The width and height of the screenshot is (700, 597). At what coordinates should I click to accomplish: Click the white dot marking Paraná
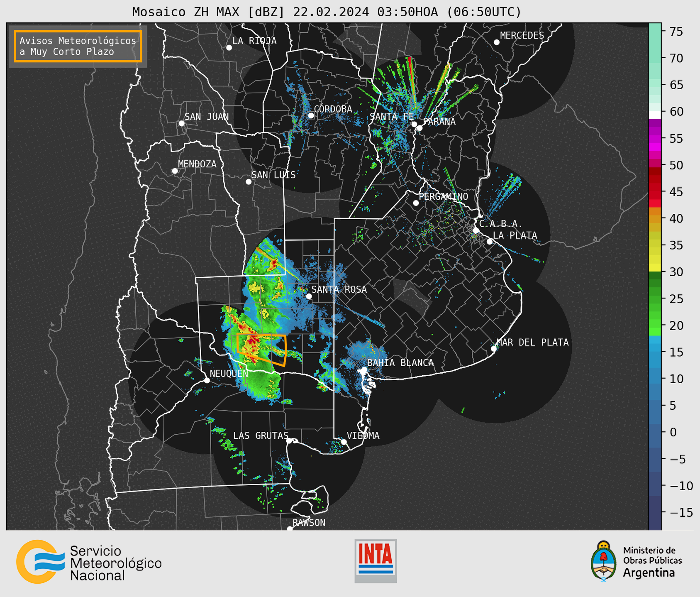point(420,128)
